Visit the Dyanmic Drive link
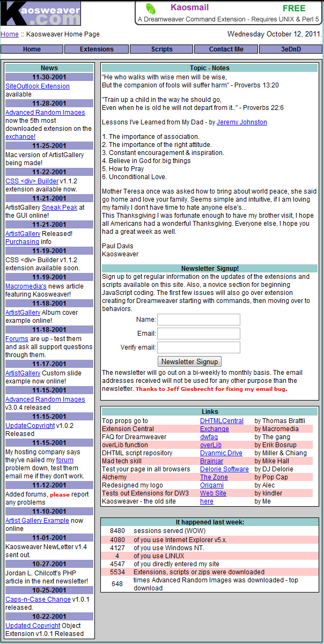This screenshot has height=644, width=324. 221,453
